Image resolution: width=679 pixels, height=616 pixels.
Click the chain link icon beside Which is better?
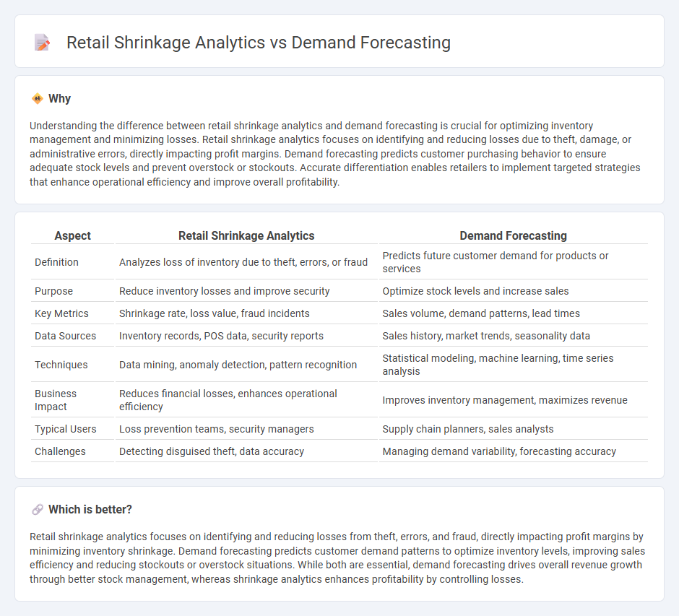(38, 510)
